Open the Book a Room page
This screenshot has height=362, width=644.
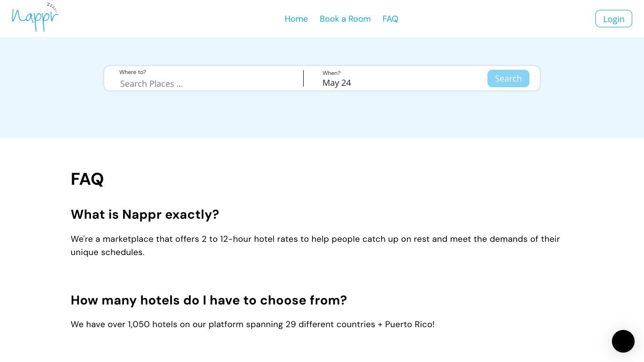[x=345, y=19]
